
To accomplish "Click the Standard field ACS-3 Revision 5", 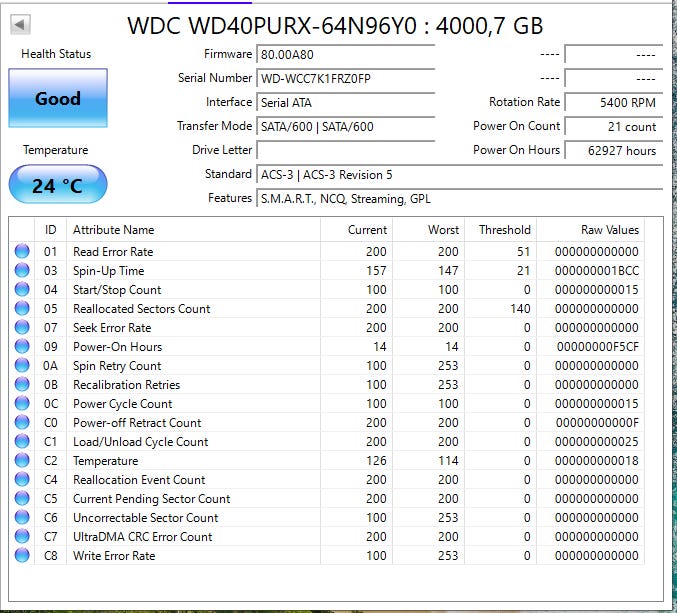I will pos(459,175).
